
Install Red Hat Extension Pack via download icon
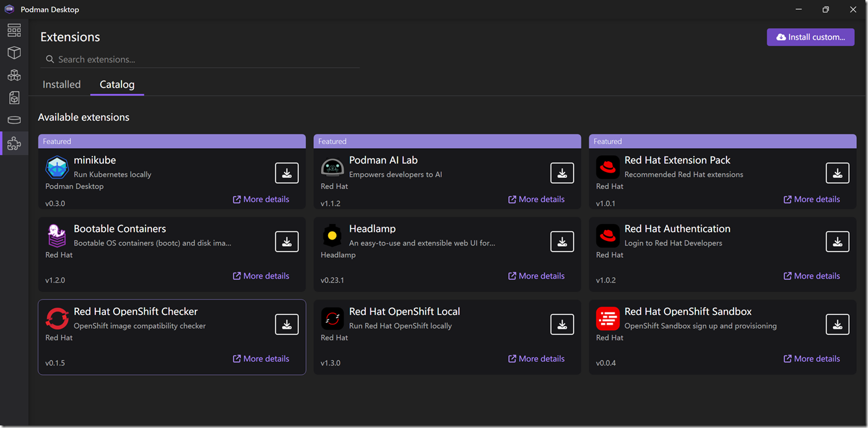(837, 173)
